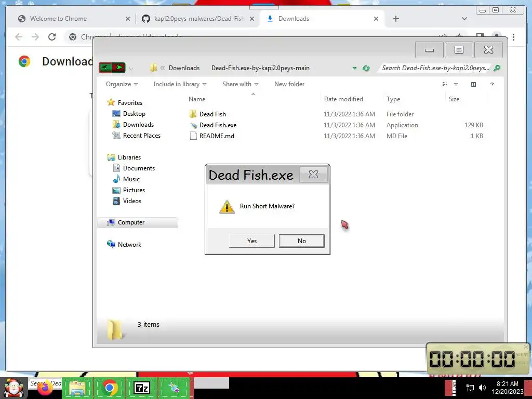Switch to the kapi2.0peys-malwares GitHub tab
The width and height of the screenshot is (532, 399).
tap(199, 19)
